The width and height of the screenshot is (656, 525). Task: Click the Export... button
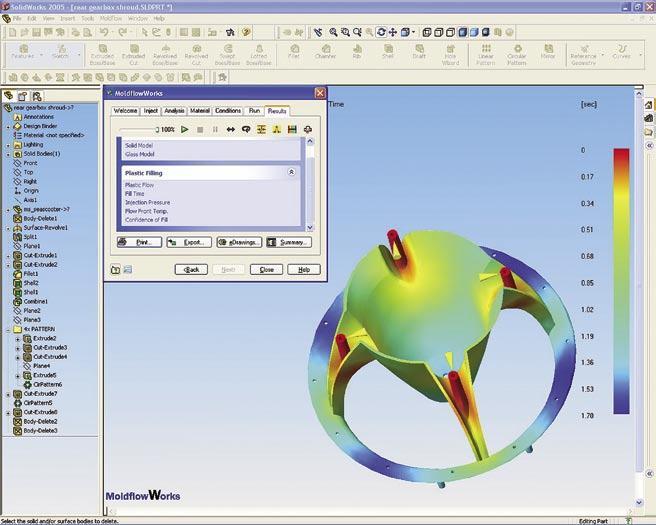(189, 242)
